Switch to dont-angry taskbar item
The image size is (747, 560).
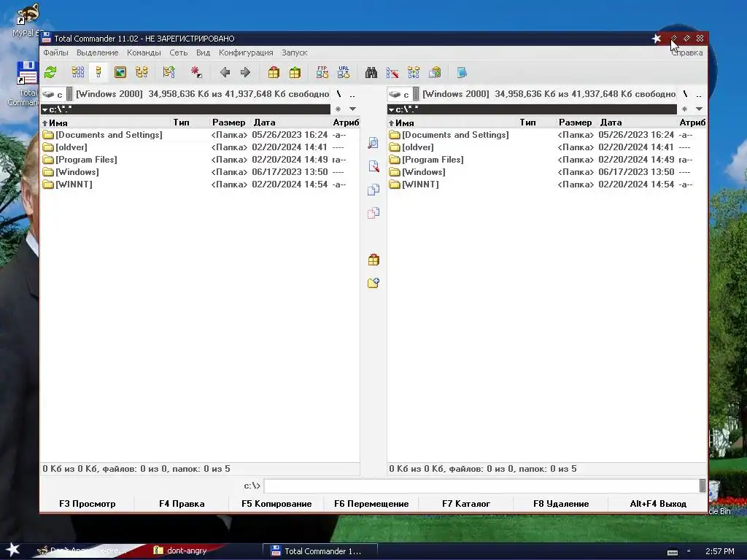coord(181,551)
